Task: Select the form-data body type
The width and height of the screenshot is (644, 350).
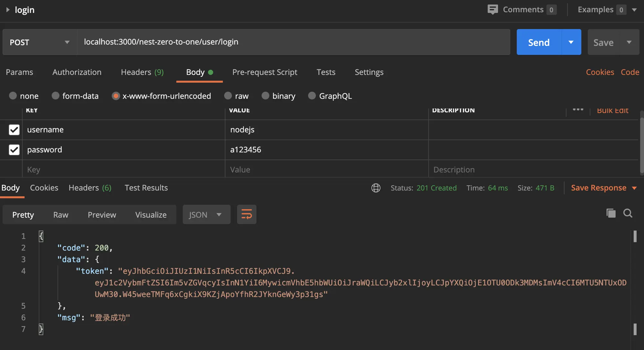Action: [56, 96]
